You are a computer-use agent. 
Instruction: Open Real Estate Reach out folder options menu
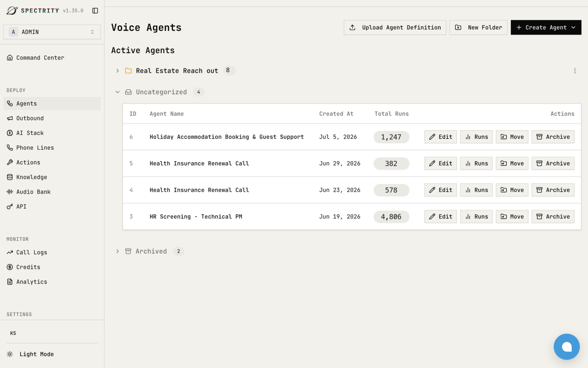575,71
